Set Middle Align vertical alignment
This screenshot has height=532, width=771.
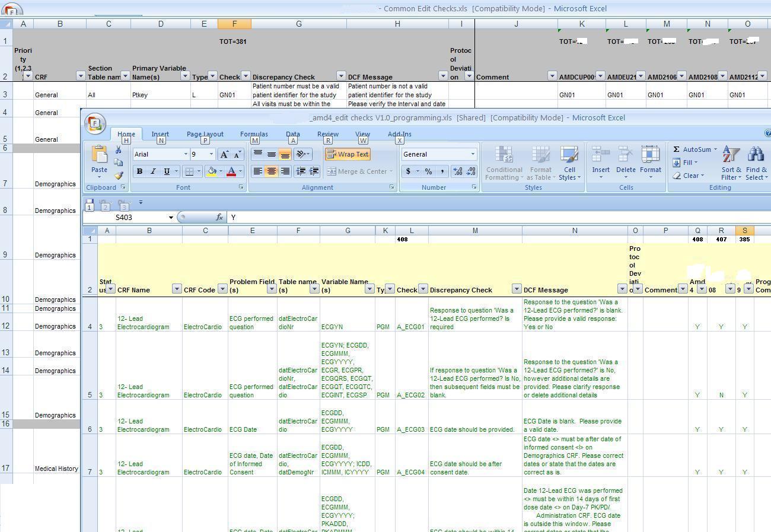[x=271, y=154]
